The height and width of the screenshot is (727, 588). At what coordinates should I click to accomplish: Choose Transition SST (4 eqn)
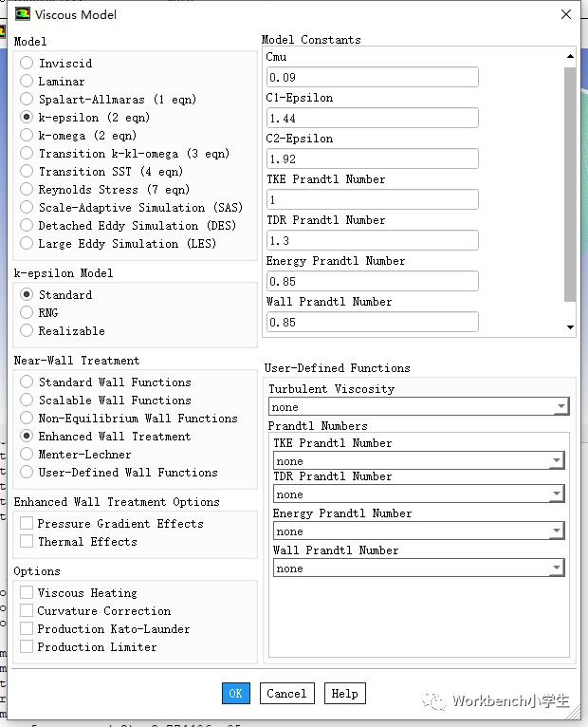click(x=27, y=171)
